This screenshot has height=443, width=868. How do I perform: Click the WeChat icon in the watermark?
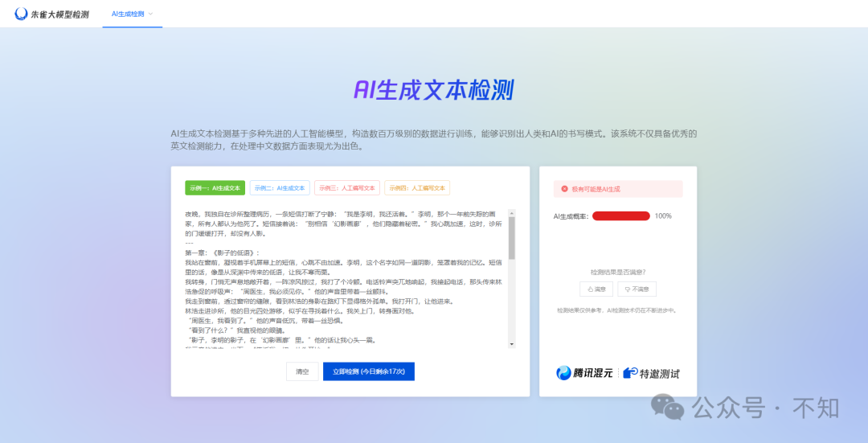pyautogui.click(x=668, y=407)
